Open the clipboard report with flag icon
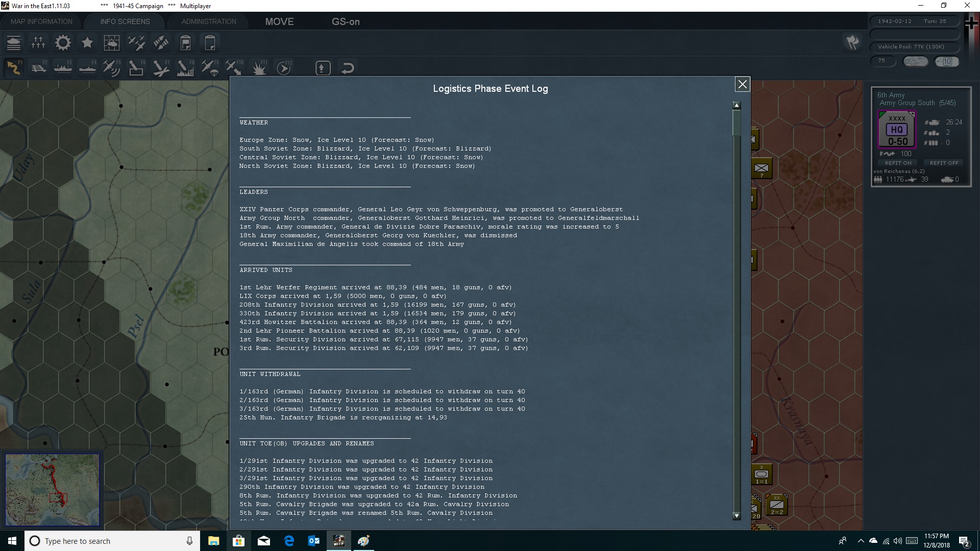This screenshot has height=551, width=980. pos(185,43)
